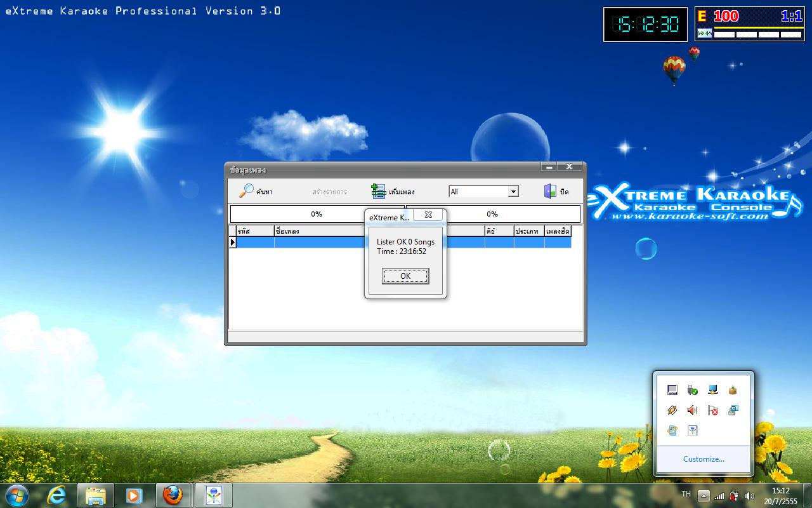This screenshot has width=812, height=508.
Task: Click the TH language indicator
Action: 686,494
